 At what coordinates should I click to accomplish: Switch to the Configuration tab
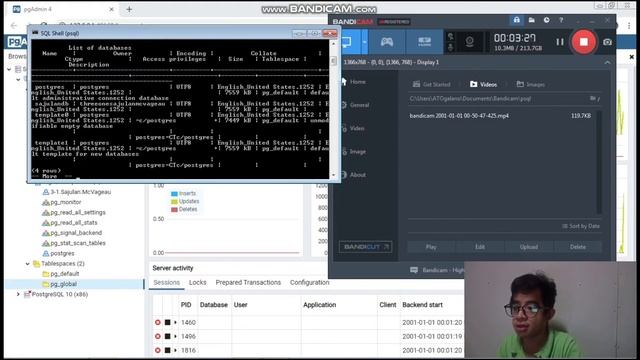click(309, 282)
